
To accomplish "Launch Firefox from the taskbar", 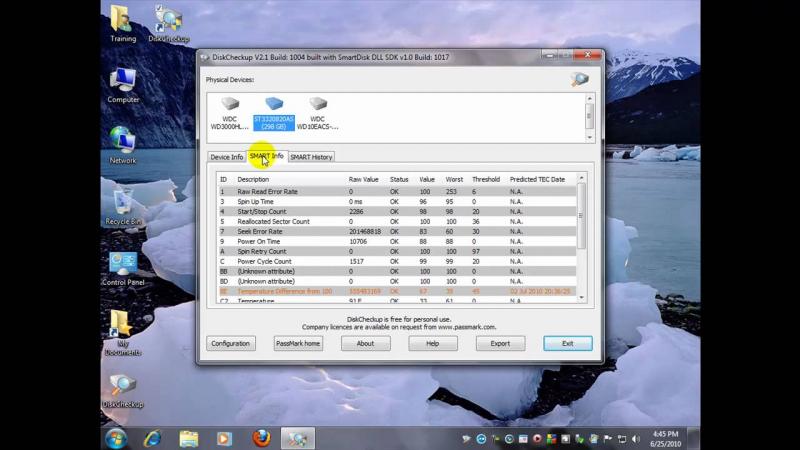I will [x=261, y=438].
